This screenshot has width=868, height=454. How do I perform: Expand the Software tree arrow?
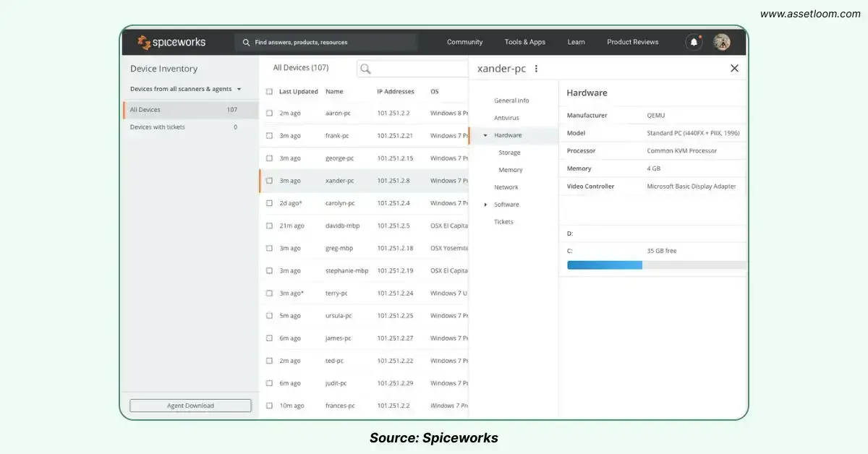tap(485, 205)
